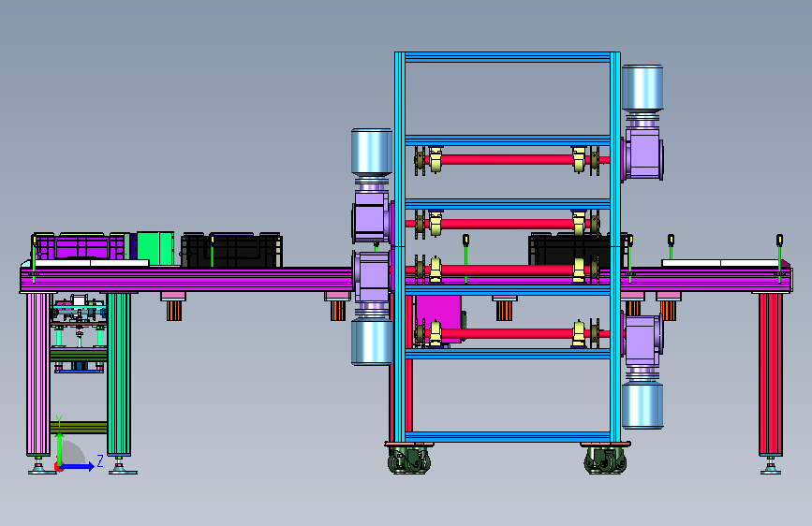The height and width of the screenshot is (526, 812).
Task: Select the purple gearbox at the top right
Action: [x=643, y=154]
